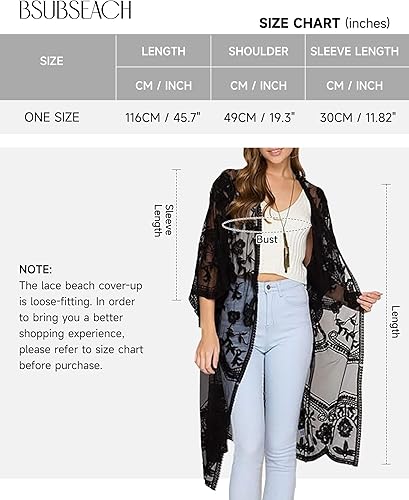This screenshot has width=409, height=500.
Task: Click the dotted bust ellipse marker
Action: click(x=267, y=224)
